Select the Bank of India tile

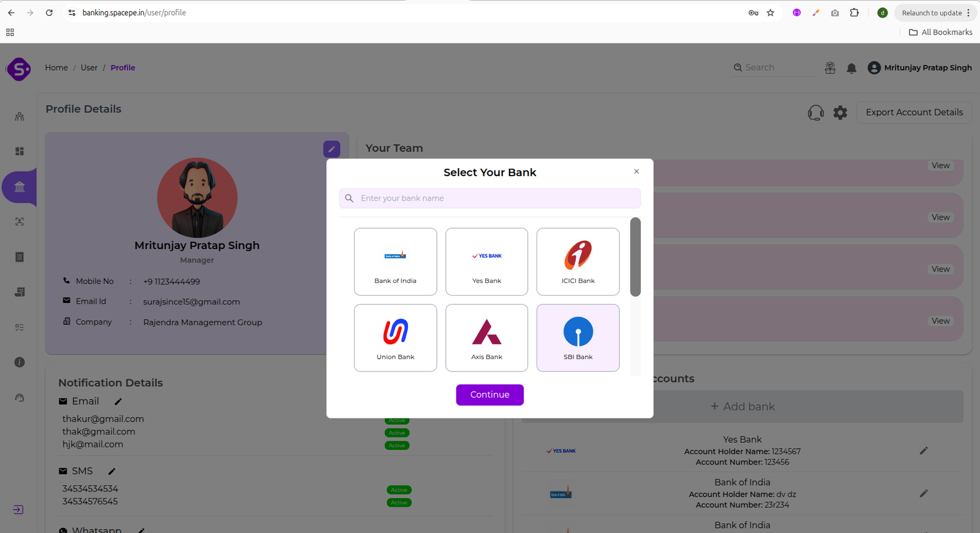[395, 262]
